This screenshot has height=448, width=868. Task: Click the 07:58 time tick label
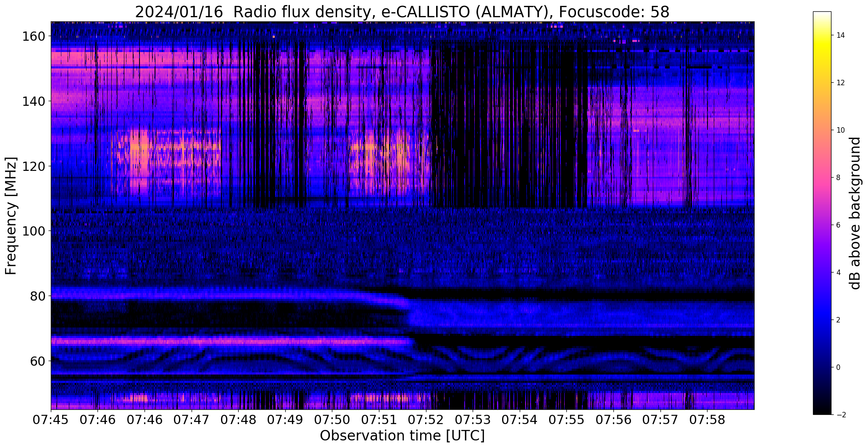tap(708, 419)
